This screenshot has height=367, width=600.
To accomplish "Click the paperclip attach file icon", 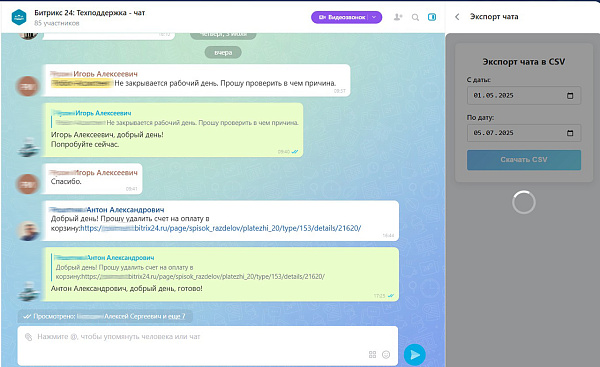I will [x=28, y=337].
